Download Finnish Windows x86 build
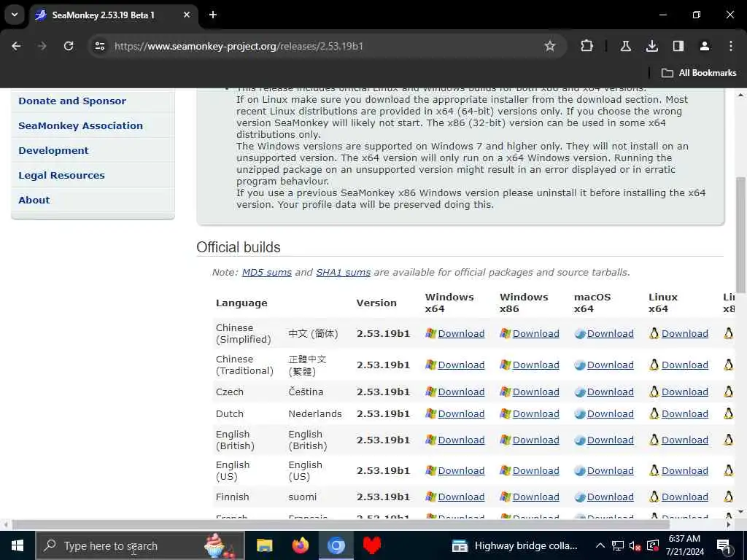This screenshot has height=560, width=747. (536, 497)
